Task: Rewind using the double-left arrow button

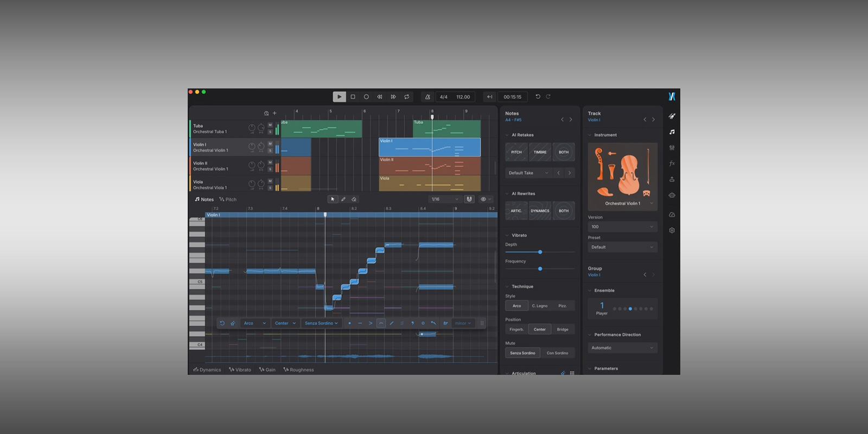Action: pos(380,97)
